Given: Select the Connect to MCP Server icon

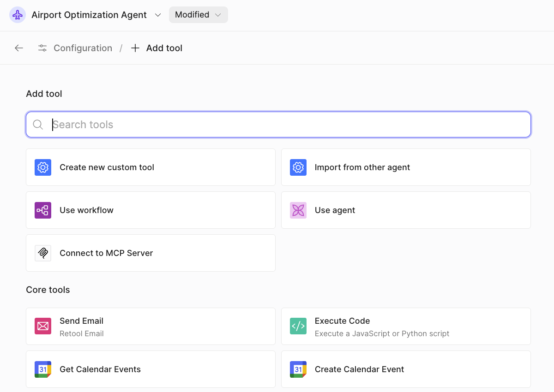Looking at the screenshot, I should click(42, 253).
